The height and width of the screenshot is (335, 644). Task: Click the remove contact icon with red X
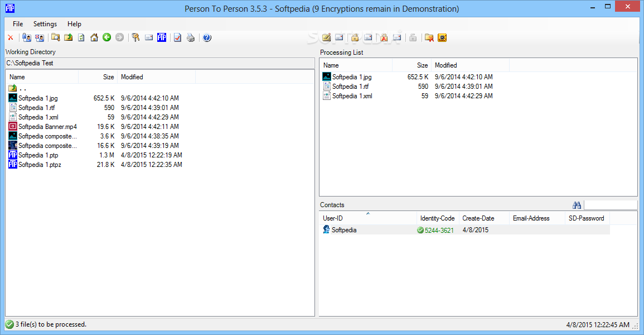pyautogui.click(x=40, y=38)
